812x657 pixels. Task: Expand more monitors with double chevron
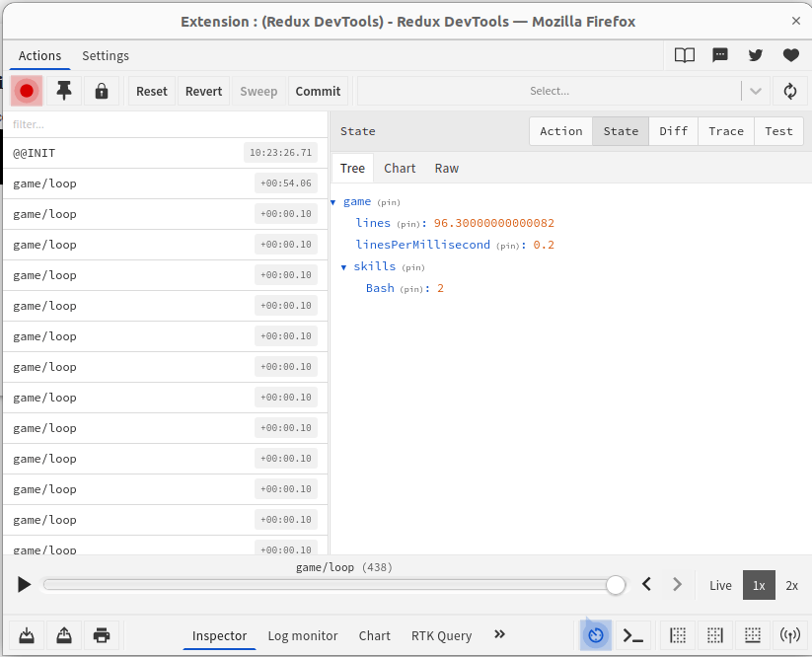(x=500, y=634)
